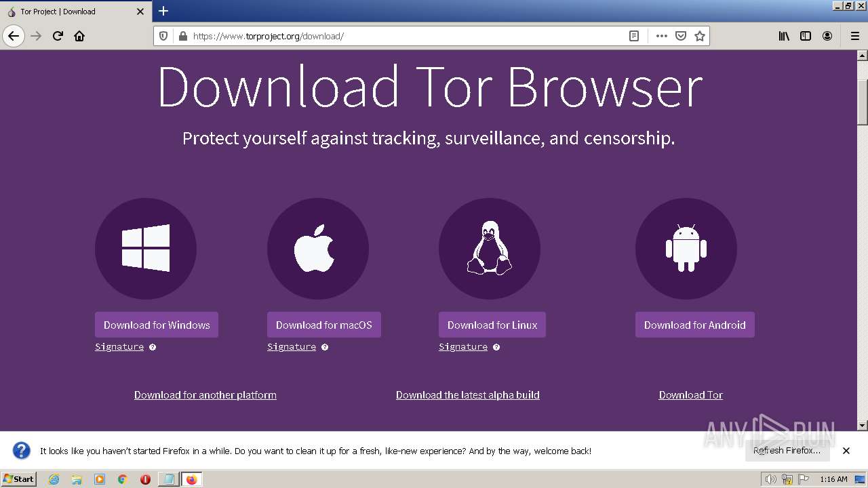Open Download the latest alpha build link
The image size is (868, 488).
(x=468, y=394)
